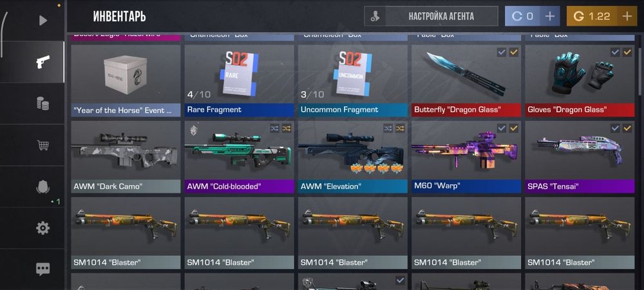Select the SPAS "Tensai" skin
This screenshot has width=644, height=290.
(x=580, y=157)
